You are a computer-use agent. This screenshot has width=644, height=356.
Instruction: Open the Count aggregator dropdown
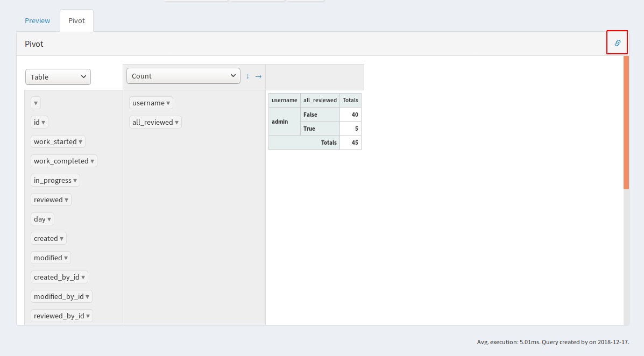pyautogui.click(x=183, y=76)
